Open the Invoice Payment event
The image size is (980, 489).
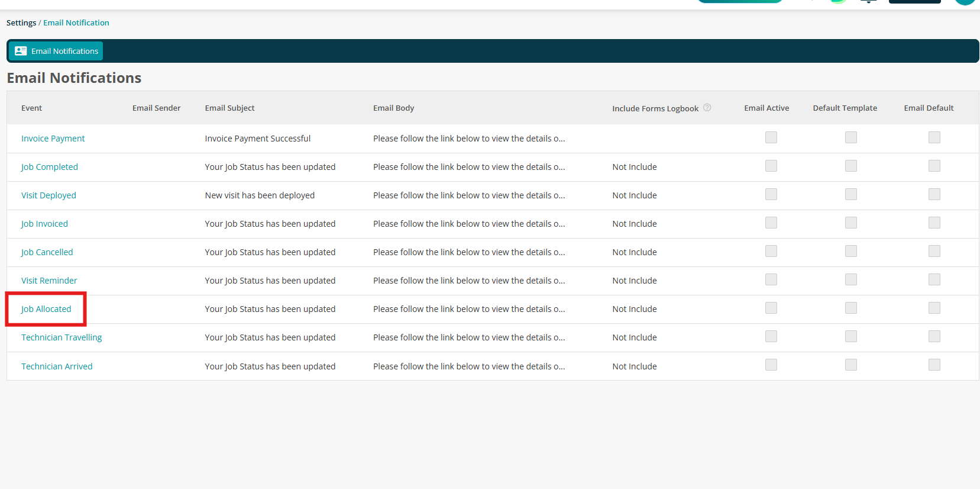pyautogui.click(x=53, y=139)
